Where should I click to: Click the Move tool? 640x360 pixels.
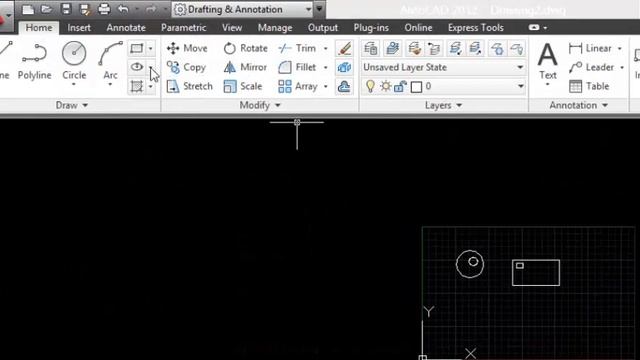click(x=187, y=48)
